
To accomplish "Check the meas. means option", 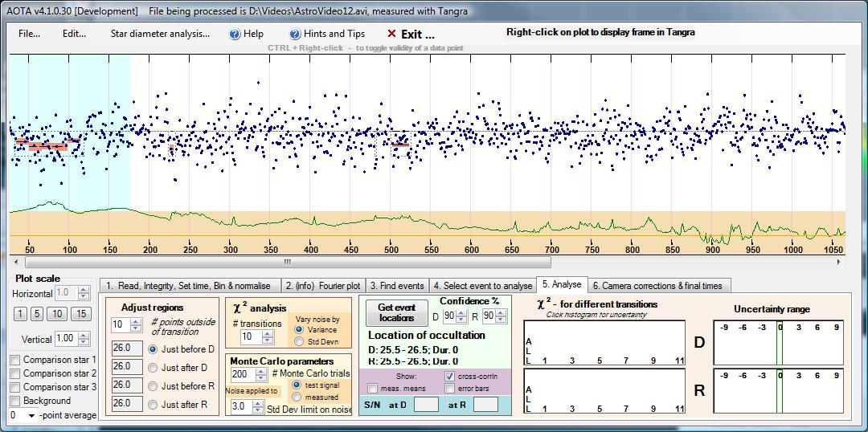I will click(373, 389).
